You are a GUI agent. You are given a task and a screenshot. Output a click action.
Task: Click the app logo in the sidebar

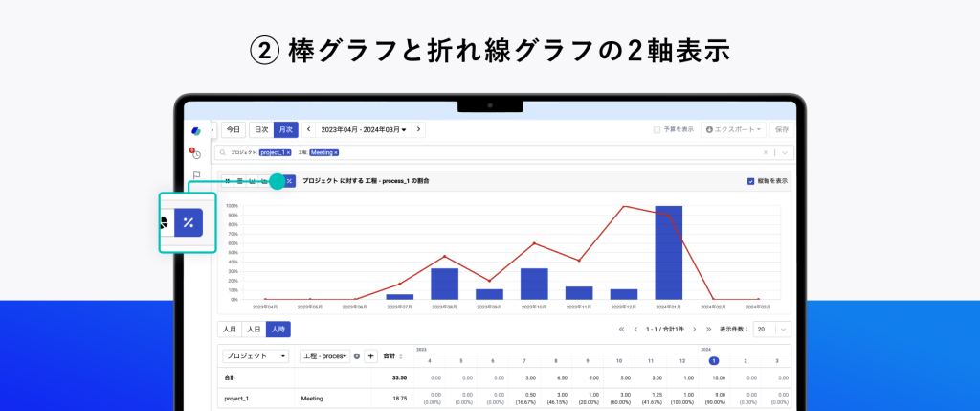[x=196, y=130]
